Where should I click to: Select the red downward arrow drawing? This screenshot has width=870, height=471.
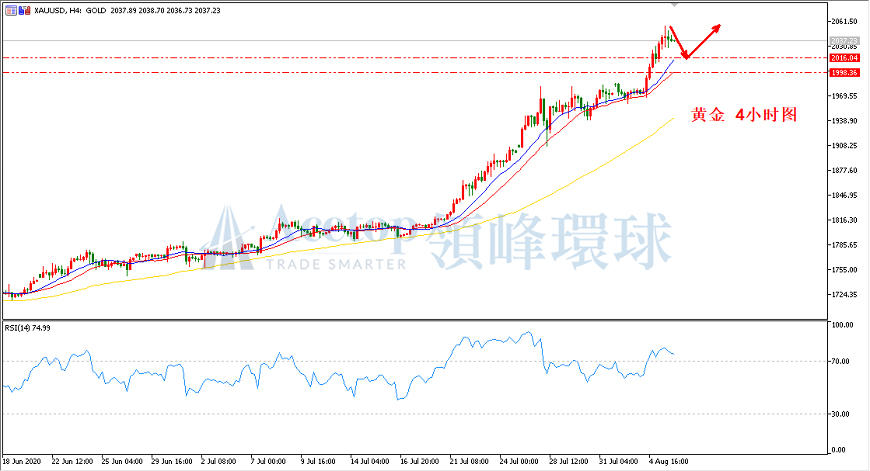click(x=678, y=42)
